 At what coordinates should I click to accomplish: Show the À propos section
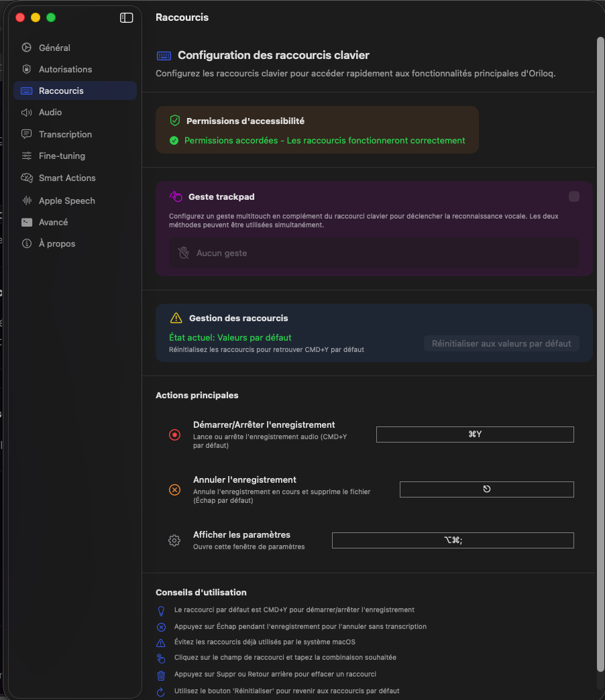pyautogui.click(x=75, y=243)
